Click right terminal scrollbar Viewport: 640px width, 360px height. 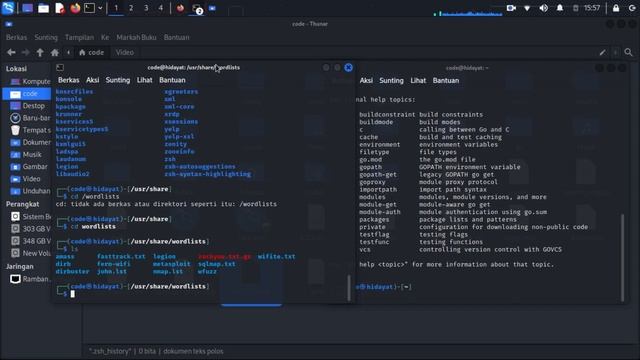click(x=622, y=257)
